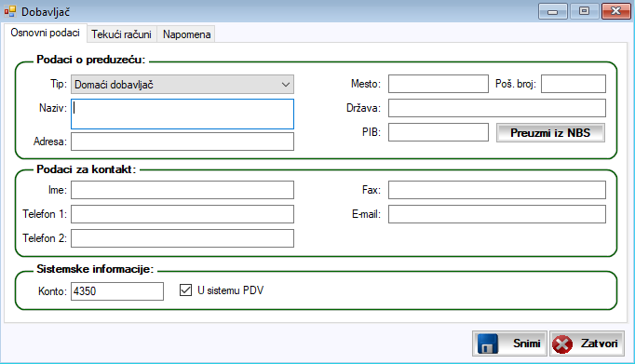
Task: Open the Tekući računi tab
Action: click(x=121, y=34)
